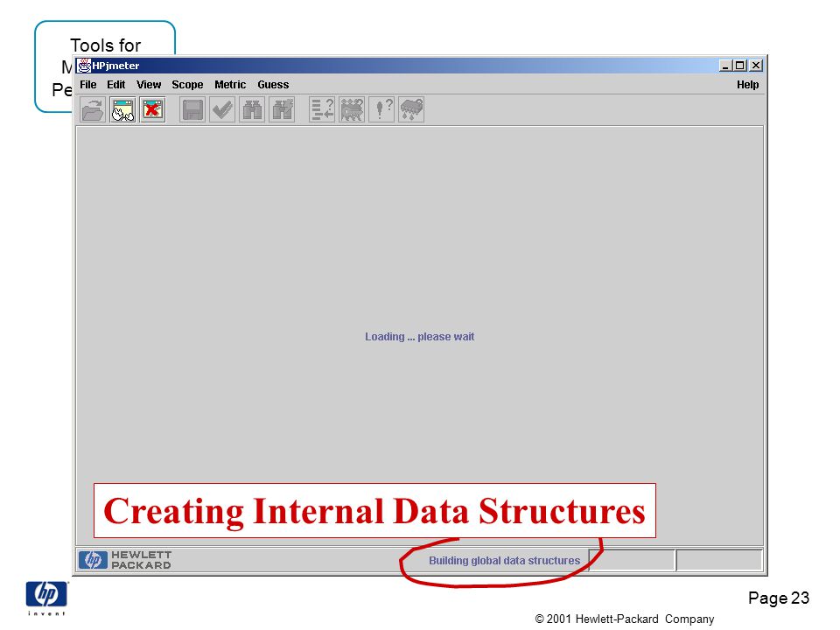Viewport: 840px width, 630px height.
Task: Maximize the HPjmeter window
Action: tap(740, 66)
